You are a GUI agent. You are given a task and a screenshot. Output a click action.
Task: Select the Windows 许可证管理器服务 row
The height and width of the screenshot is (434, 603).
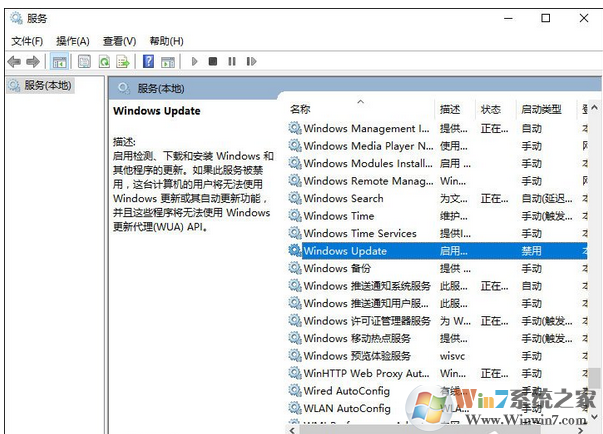(x=438, y=321)
